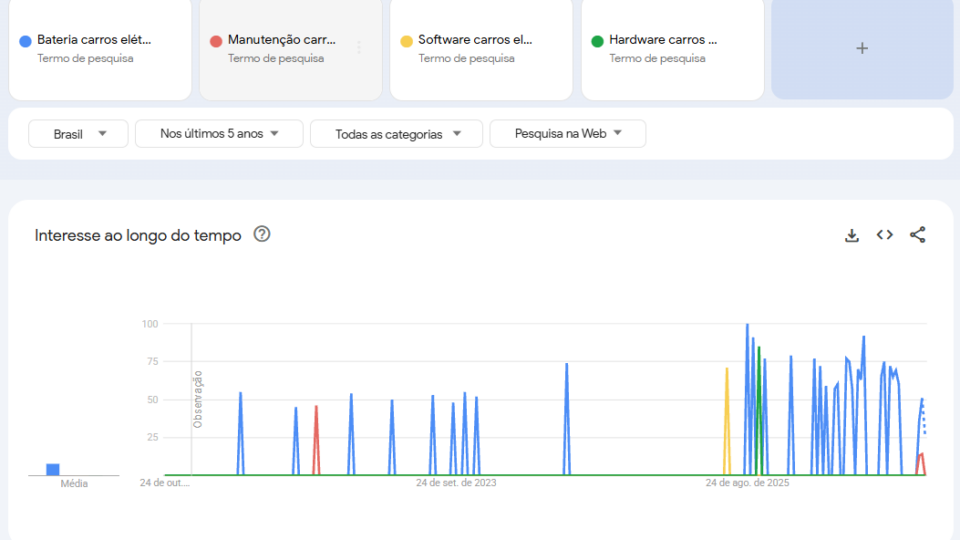Edit the Software carros el... search term

(475, 40)
